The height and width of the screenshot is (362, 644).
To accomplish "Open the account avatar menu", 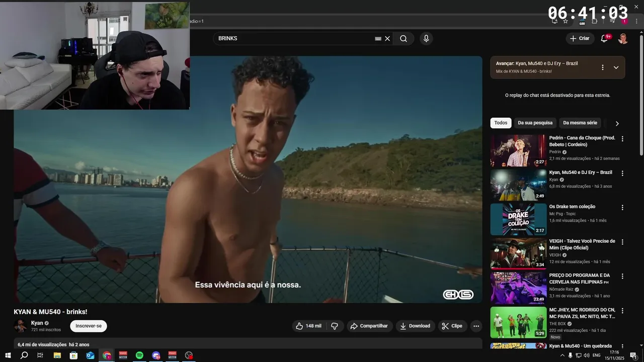I will 623,39.
